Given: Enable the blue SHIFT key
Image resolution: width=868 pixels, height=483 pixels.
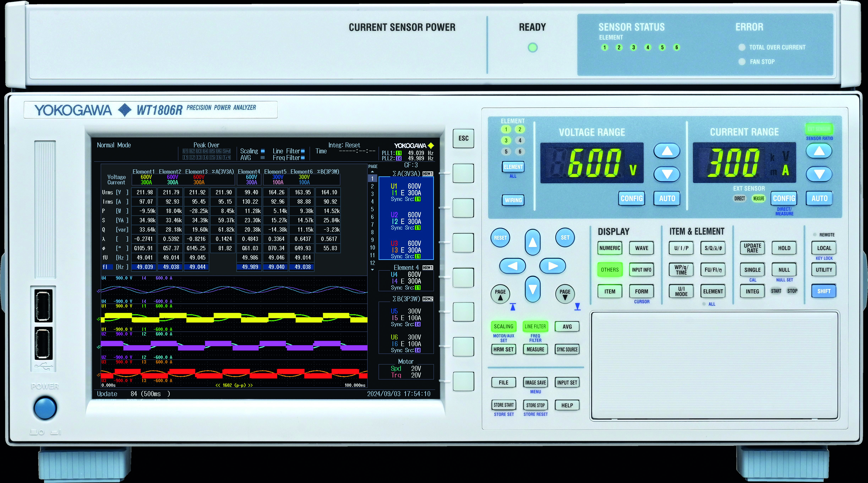Looking at the screenshot, I should (x=824, y=291).
